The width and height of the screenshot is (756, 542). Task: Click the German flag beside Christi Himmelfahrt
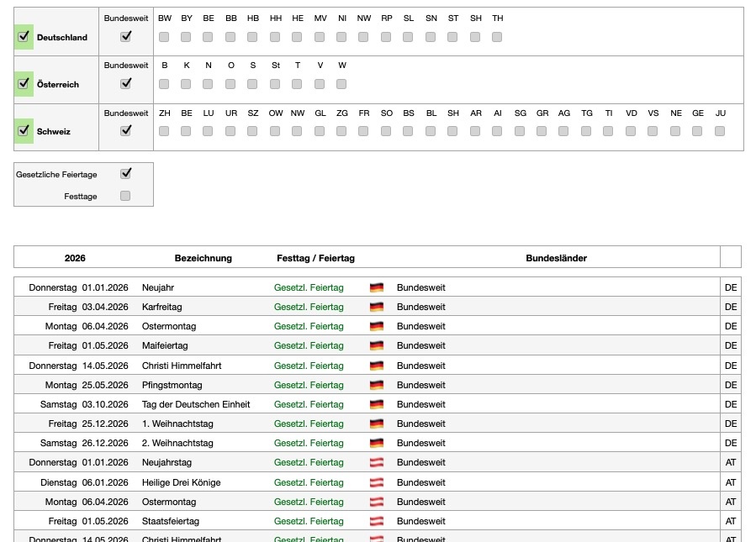(x=377, y=366)
